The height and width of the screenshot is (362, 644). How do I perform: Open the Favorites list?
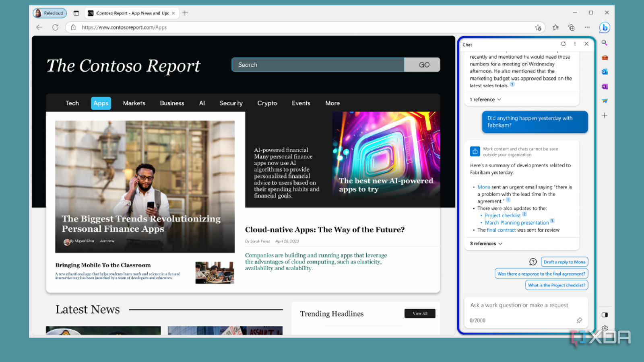(555, 27)
